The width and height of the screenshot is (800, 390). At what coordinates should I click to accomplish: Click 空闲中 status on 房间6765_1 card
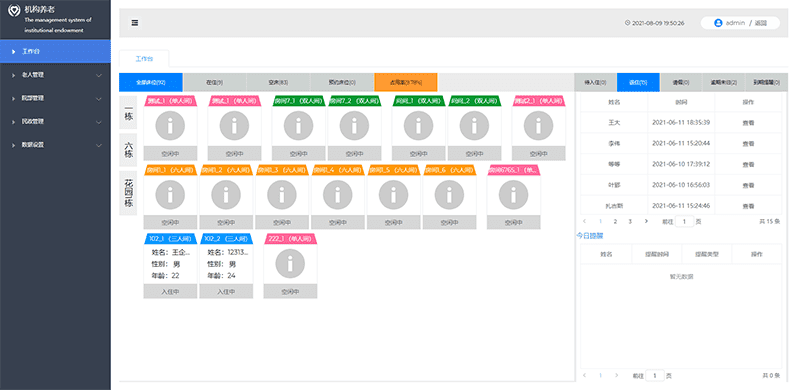click(513, 223)
